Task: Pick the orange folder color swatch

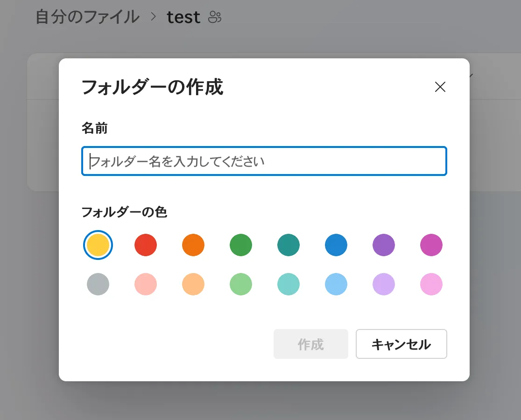Action: pos(193,245)
